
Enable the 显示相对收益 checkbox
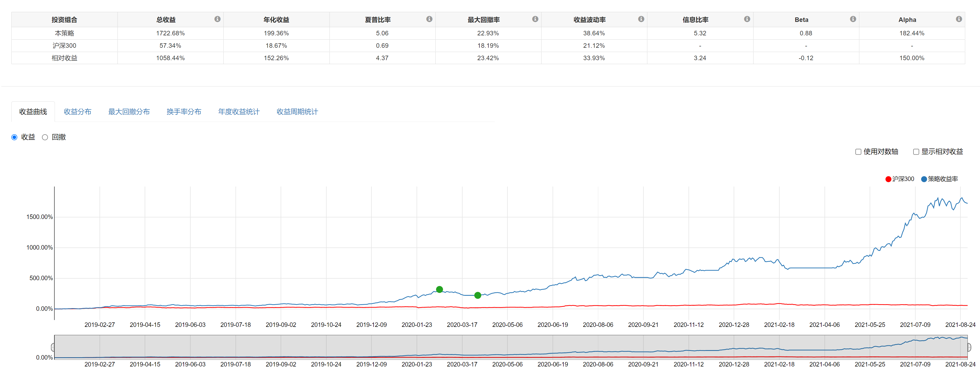(x=916, y=152)
